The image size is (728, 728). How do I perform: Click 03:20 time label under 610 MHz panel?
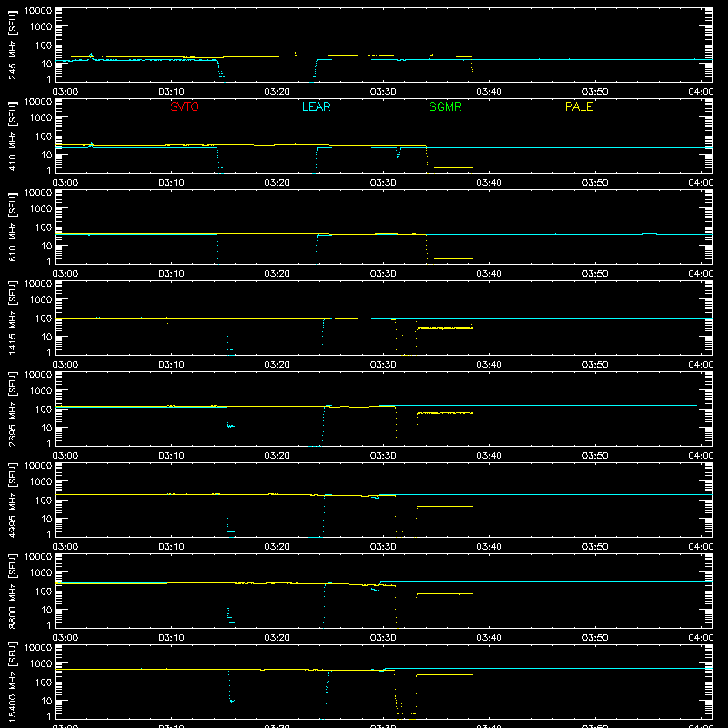(x=278, y=274)
